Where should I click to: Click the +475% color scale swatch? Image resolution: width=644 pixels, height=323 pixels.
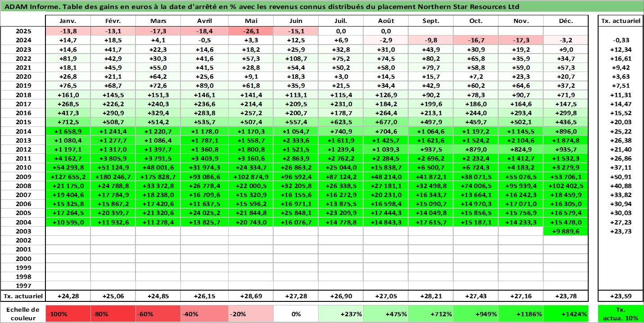tap(386, 314)
